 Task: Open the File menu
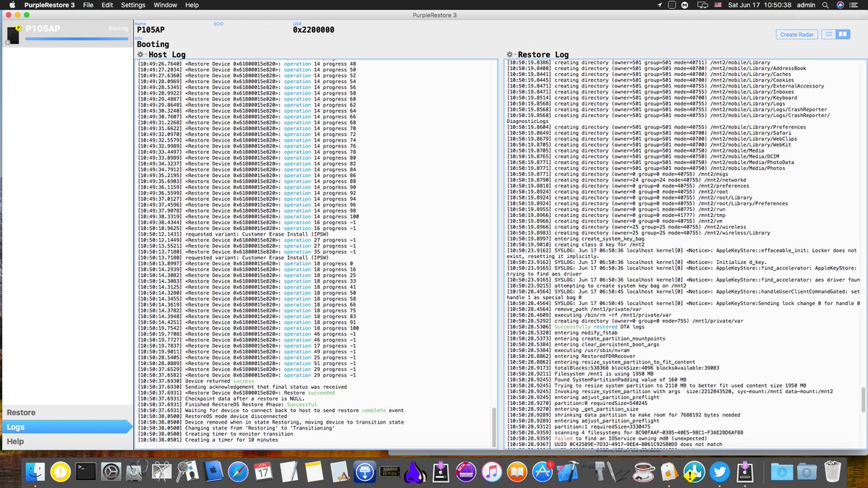88,5
